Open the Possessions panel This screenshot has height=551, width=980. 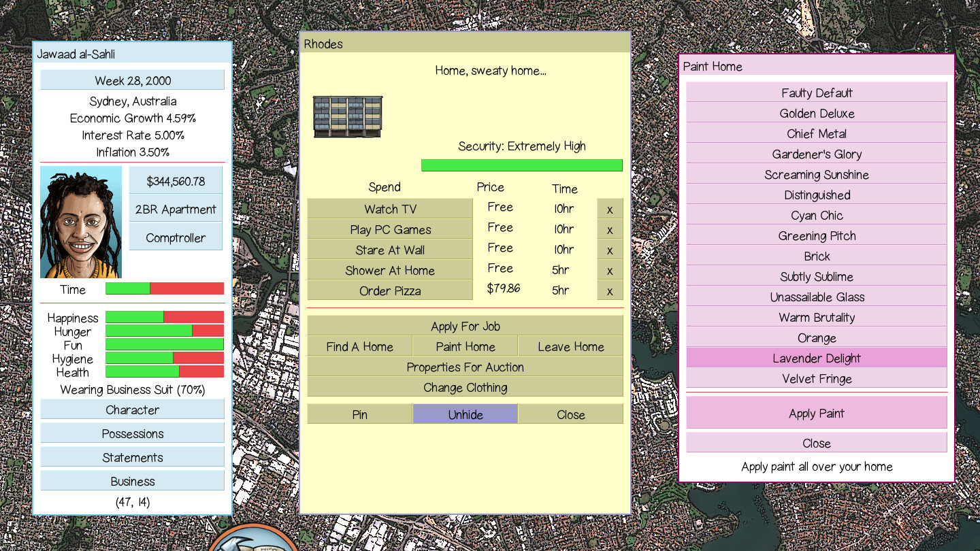132,433
